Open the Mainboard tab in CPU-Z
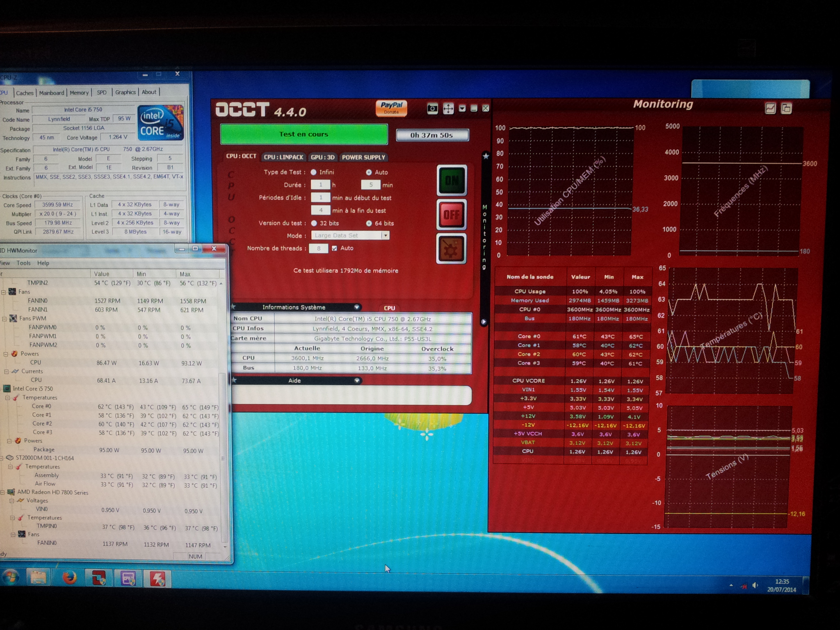 pyautogui.click(x=52, y=93)
